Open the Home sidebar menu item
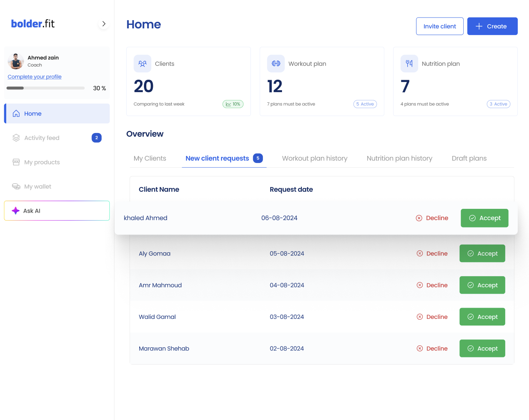The width and height of the screenshot is (529, 420). point(57,114)
